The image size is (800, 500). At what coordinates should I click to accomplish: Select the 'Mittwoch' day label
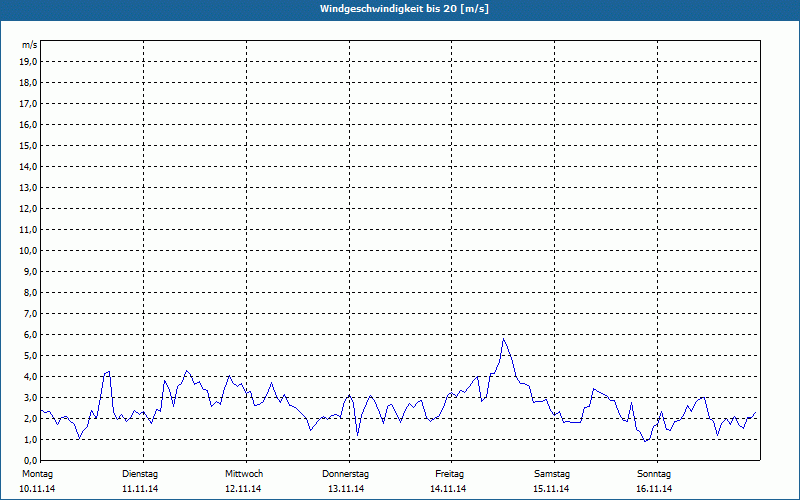[x=244, y=474]
